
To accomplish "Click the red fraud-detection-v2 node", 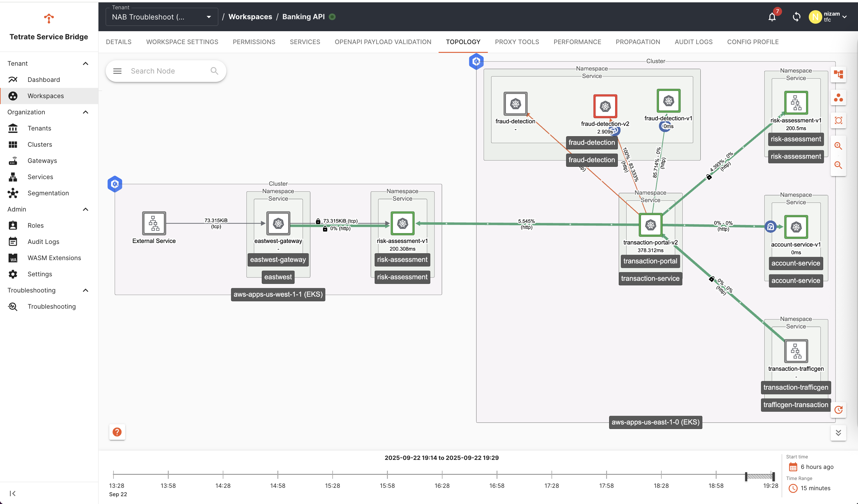I will point(605,106).
